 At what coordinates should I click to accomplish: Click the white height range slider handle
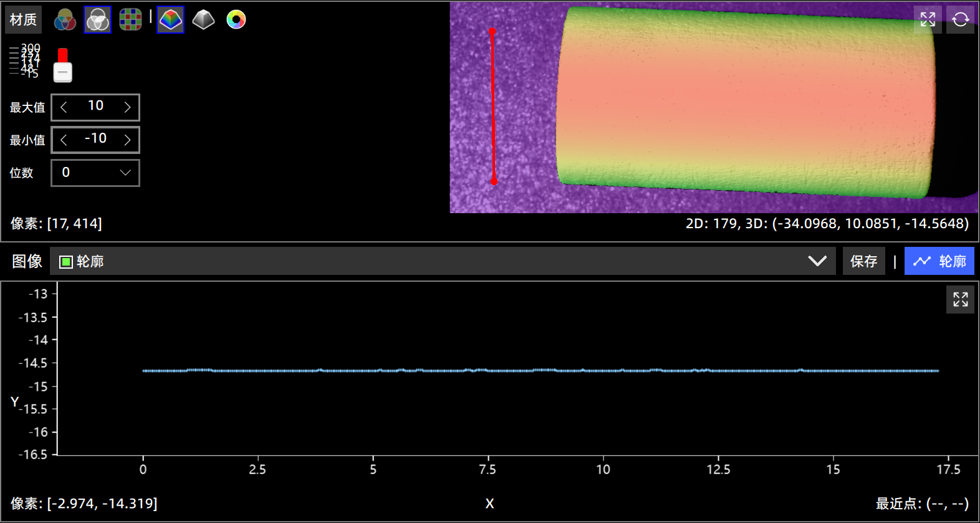[x=63, y=72]
